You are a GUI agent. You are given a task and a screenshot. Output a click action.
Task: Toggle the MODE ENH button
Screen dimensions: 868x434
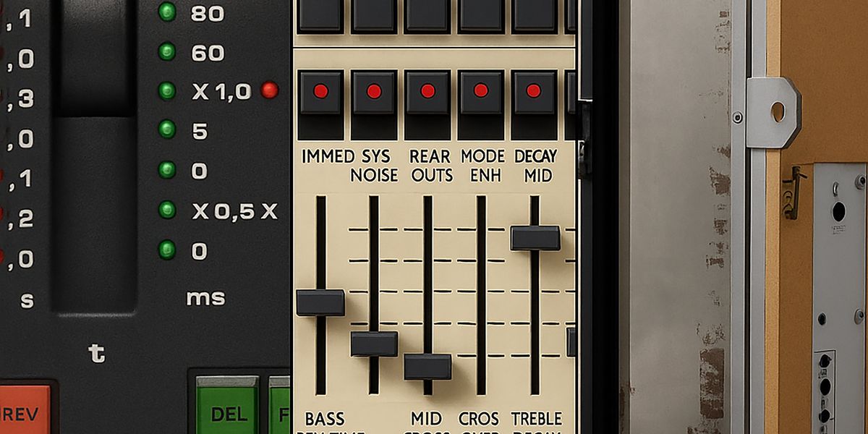pyautogui.click(x=481, y=92)
